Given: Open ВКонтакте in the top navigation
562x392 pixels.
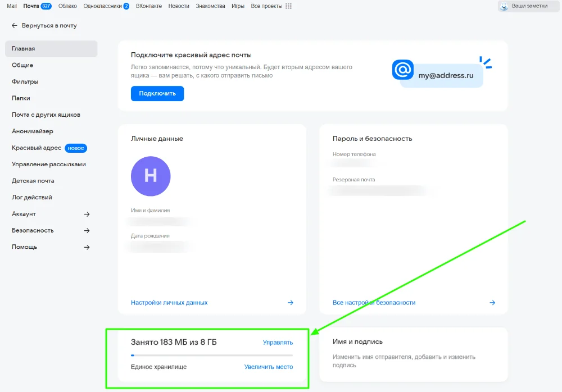Looking at the screenshot, I should [x=149, y=6].
